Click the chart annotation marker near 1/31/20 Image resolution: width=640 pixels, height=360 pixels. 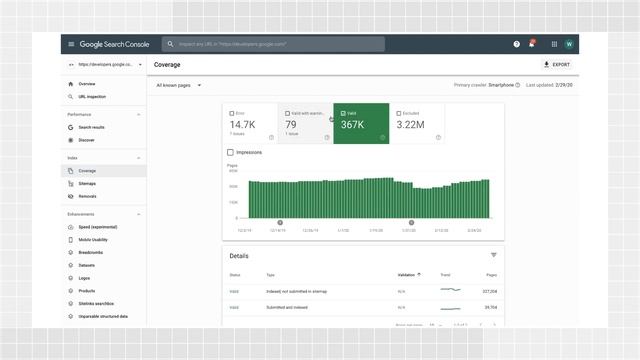(x=411, y=223)
